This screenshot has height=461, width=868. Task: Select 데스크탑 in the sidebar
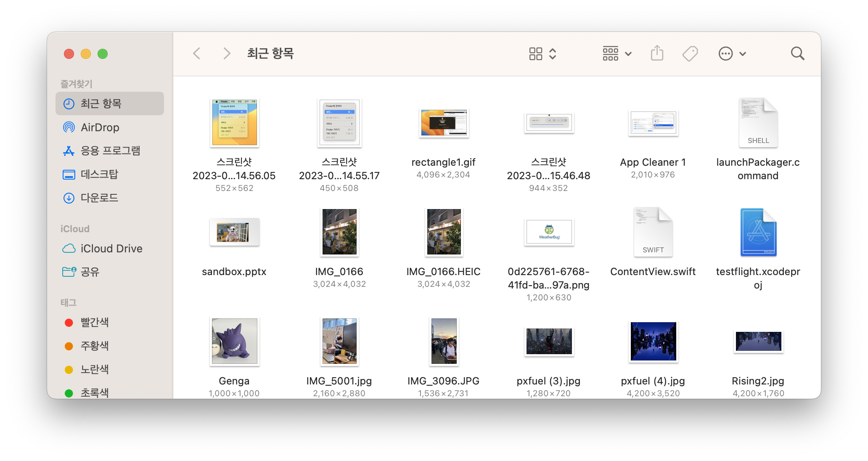coord(99,174)
